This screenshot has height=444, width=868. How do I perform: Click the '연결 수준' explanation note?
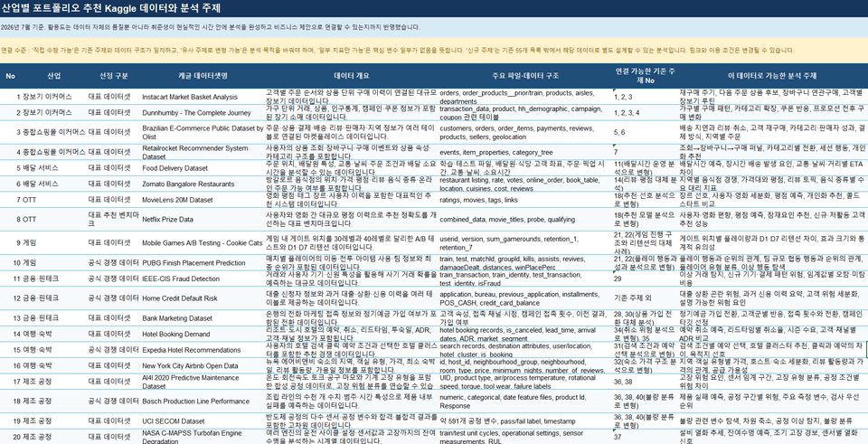pyautogui.click(x=398, y=51)
